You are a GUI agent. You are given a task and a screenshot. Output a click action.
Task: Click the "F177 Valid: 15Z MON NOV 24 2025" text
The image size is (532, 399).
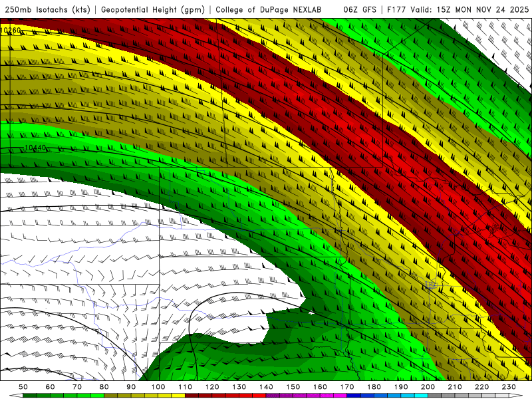click(x=458, y=10)
